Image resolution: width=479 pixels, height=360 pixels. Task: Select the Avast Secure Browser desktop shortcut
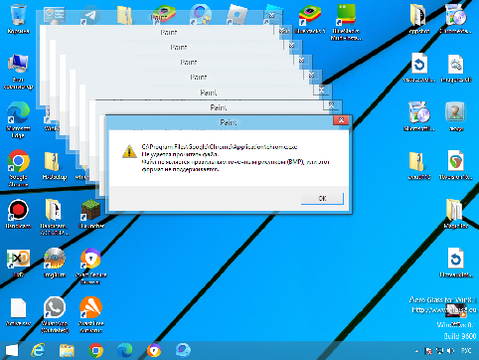point(91,266)
